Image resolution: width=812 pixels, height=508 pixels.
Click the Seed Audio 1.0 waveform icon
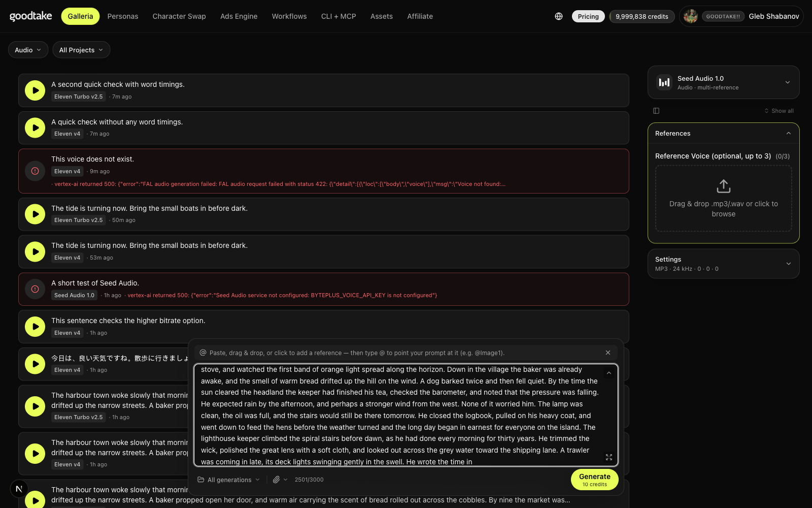click(x=664, y=82)
